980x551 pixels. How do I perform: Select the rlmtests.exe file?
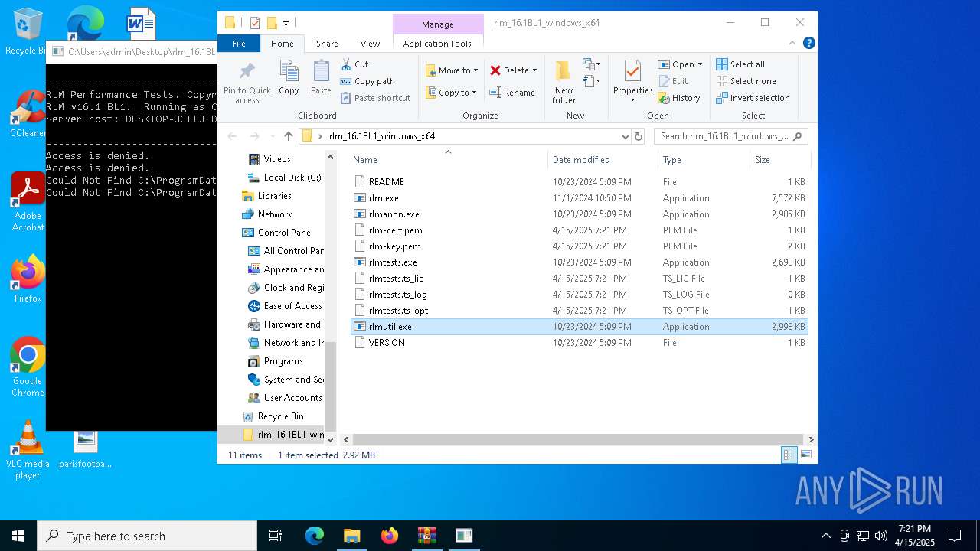point(580,262)
